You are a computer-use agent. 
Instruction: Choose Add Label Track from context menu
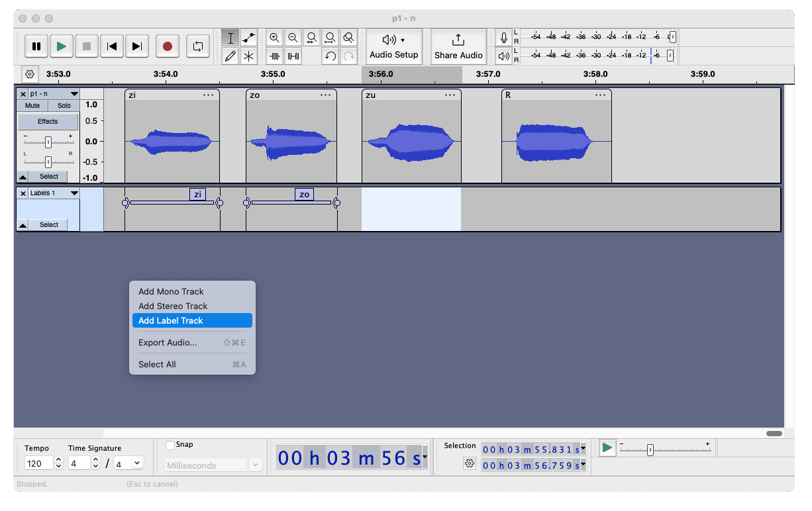point(191,320)
